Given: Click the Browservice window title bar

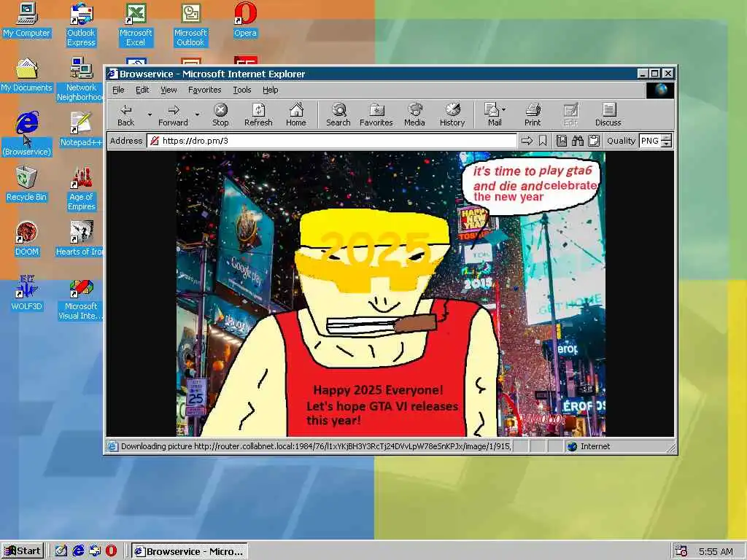Looking at the screenshot, I should click(371, 74).
